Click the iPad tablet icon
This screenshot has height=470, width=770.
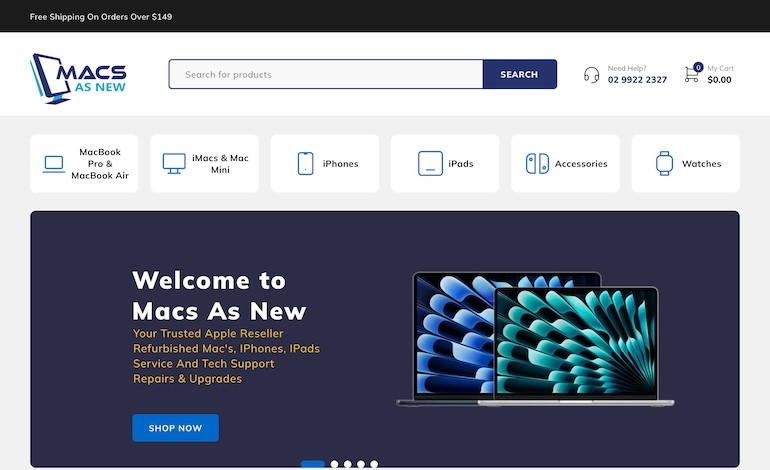pyautogui.click(x=430, y=164)
